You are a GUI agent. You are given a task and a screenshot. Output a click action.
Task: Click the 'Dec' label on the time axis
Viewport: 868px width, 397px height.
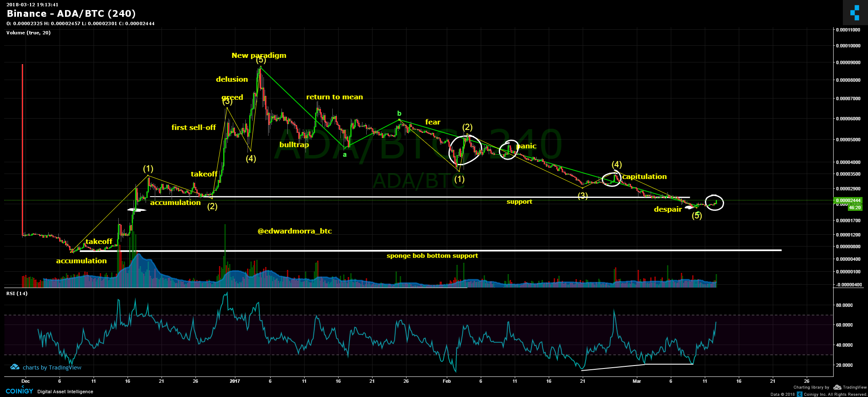tap(26, 381)
